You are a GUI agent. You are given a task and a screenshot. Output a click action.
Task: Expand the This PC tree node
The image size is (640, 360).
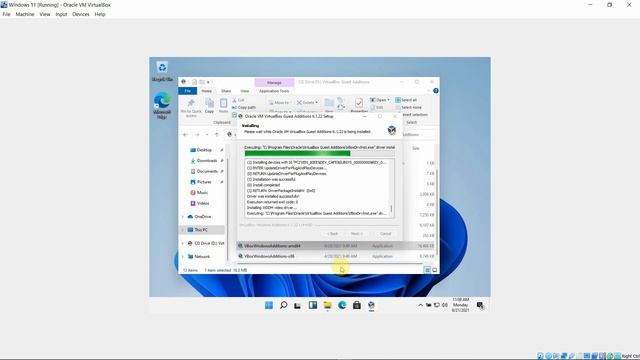click(x=182, y=230)
